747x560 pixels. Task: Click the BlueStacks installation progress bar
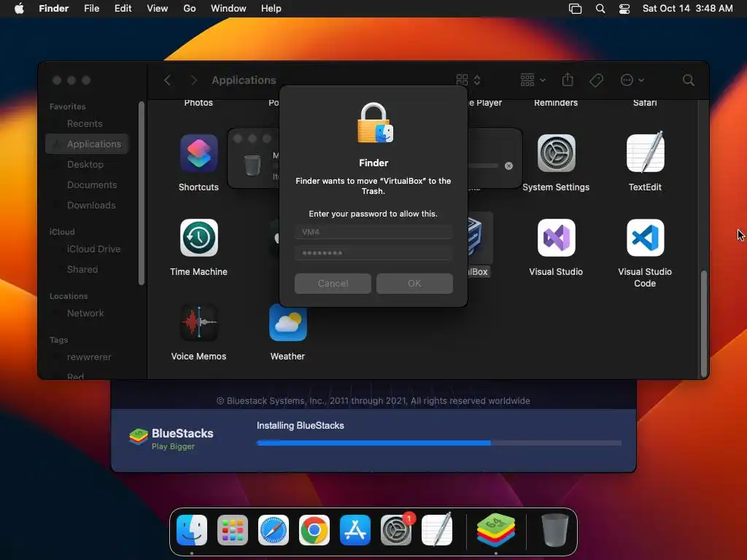[438, 443]
